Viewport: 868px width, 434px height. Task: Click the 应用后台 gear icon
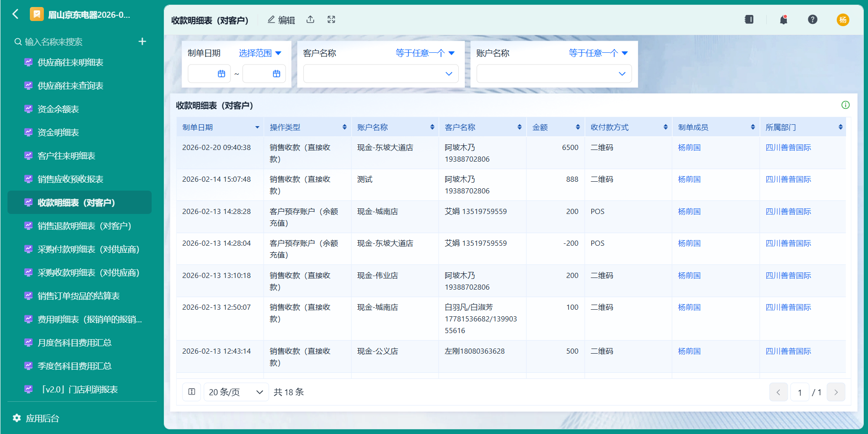(x=17, y=418)
